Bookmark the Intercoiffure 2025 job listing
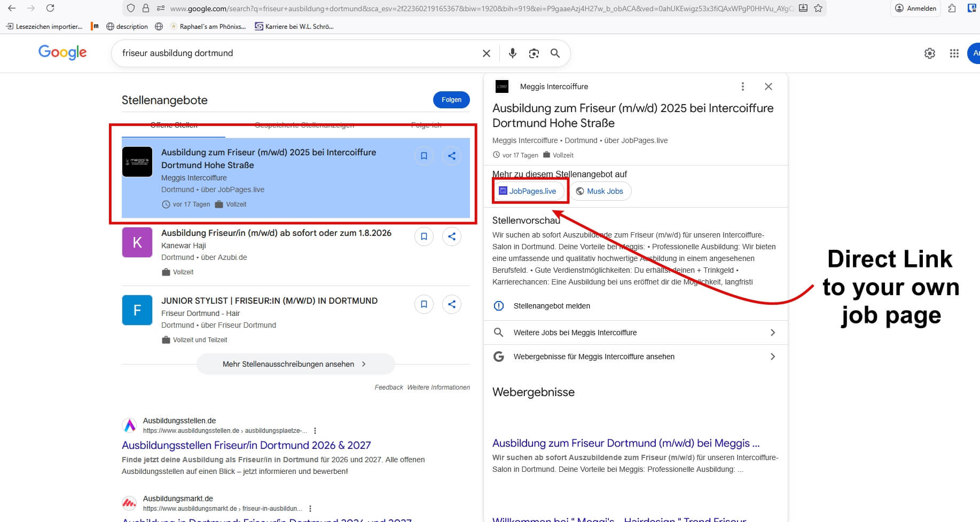 click(424, 155)
